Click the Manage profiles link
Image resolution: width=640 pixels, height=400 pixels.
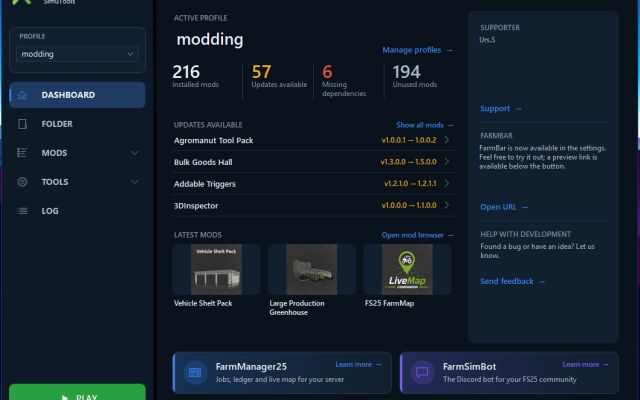[417, 50]
